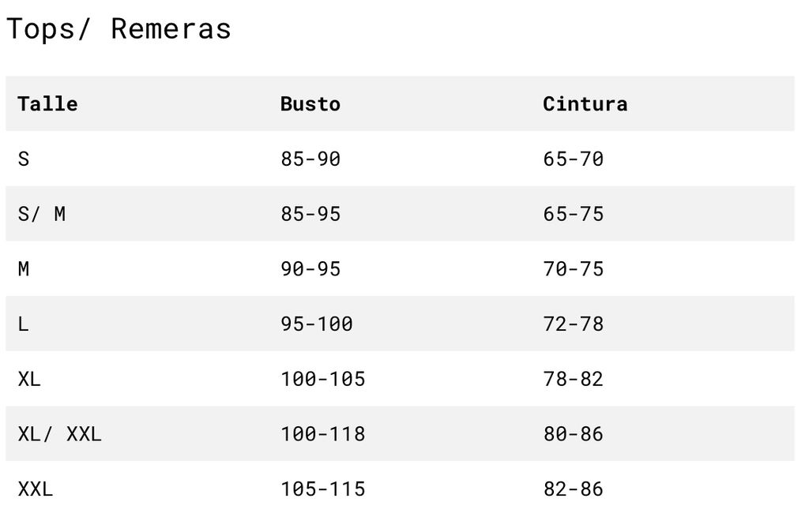
Task: Click the M size row label
Action: 24,269
